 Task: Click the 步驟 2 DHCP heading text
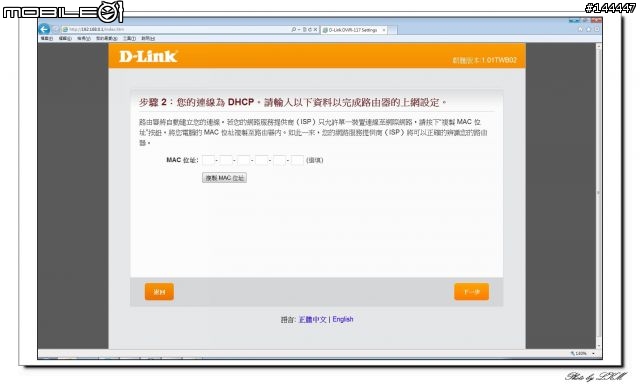pos(292,102)
